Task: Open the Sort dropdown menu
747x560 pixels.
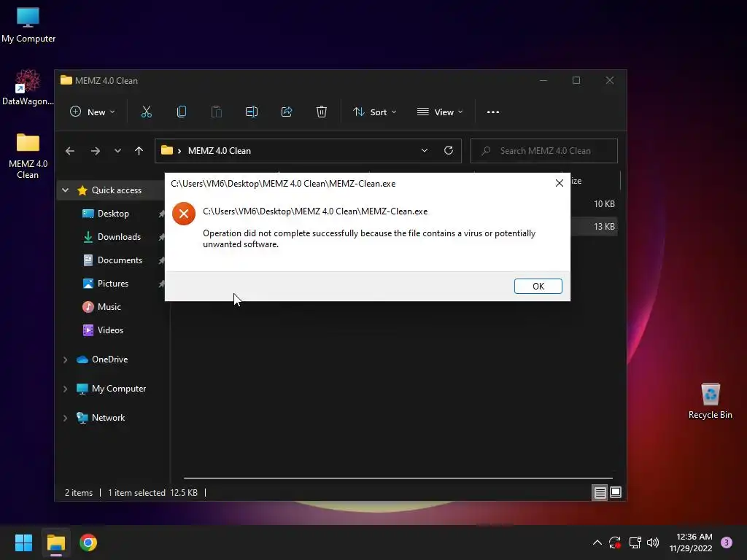Action: [x=374, y=112]
